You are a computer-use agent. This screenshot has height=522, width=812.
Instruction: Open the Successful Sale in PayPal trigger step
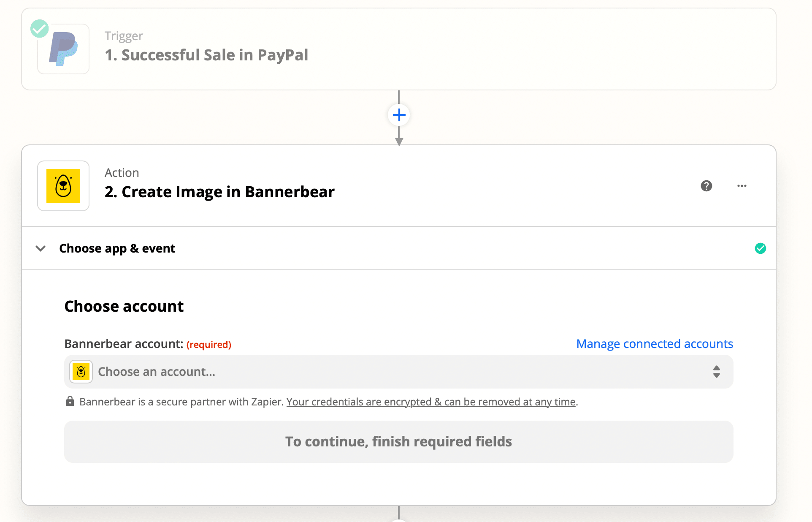click(398, 49)
